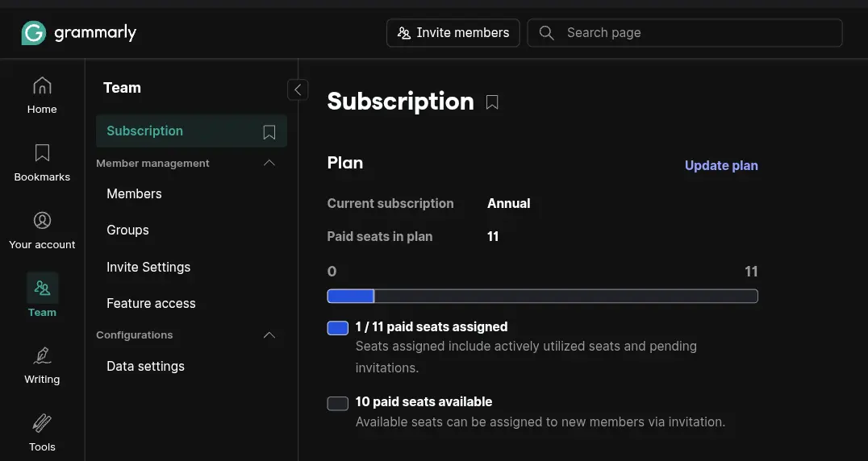868x461 pixels.
Task: Click the blue assigned seats swatch
Action: click(338, 328)
